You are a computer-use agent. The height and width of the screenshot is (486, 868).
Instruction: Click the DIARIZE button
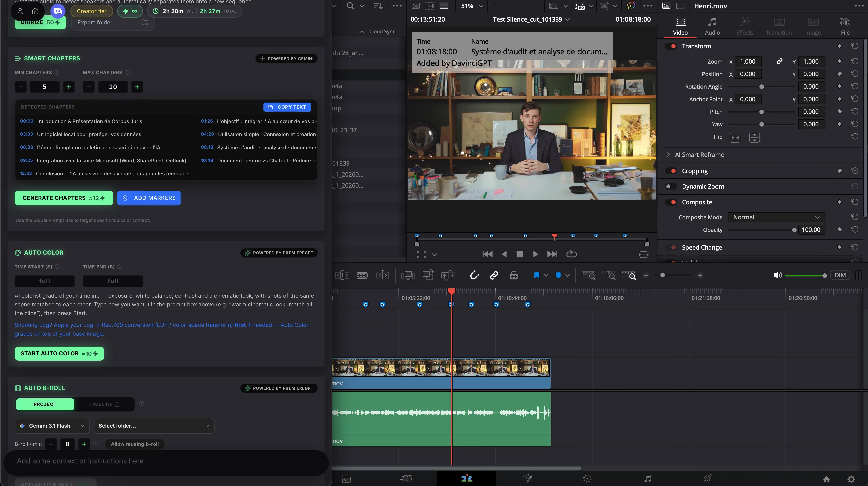(40, 22)
